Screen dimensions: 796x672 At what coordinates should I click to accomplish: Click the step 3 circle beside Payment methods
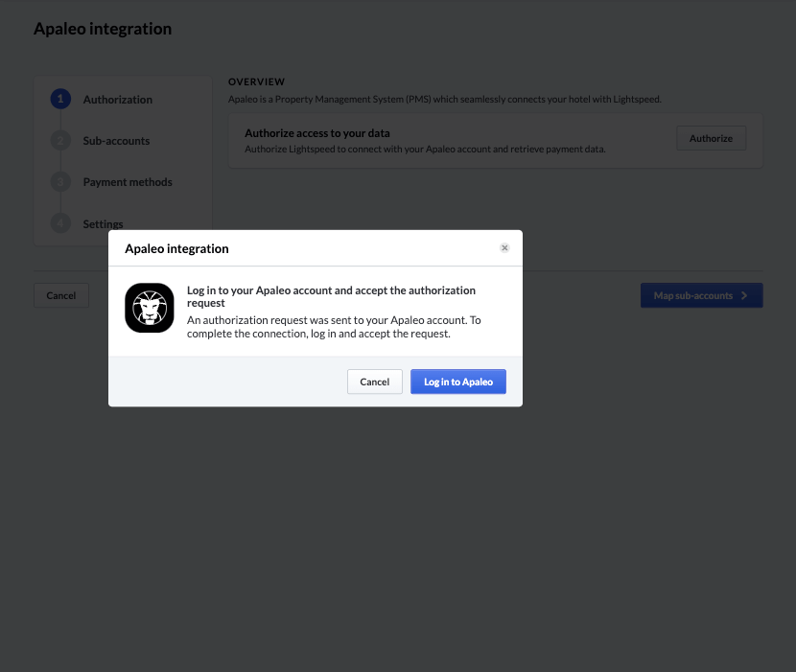[60, 181]
